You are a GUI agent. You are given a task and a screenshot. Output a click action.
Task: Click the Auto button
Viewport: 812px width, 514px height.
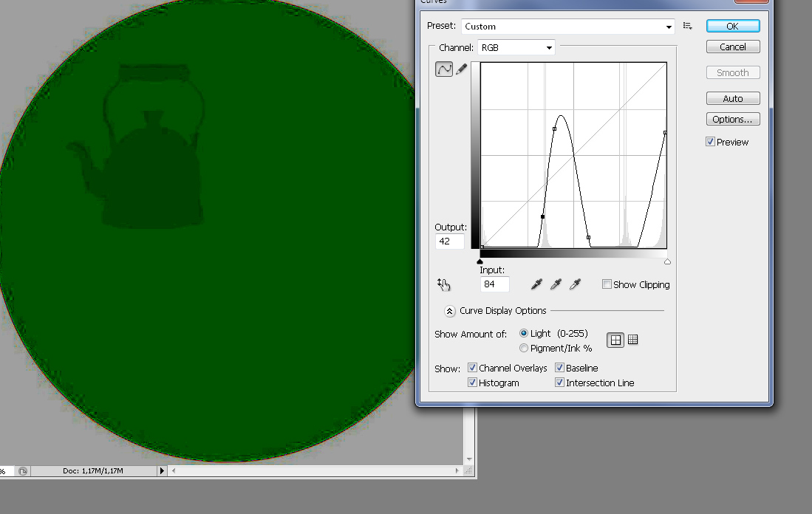tap(733, 98)
